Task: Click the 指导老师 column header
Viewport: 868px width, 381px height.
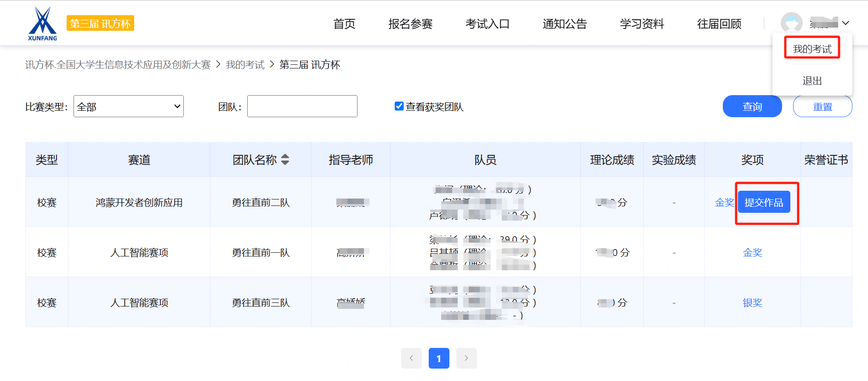Action: tap(351, 159)
